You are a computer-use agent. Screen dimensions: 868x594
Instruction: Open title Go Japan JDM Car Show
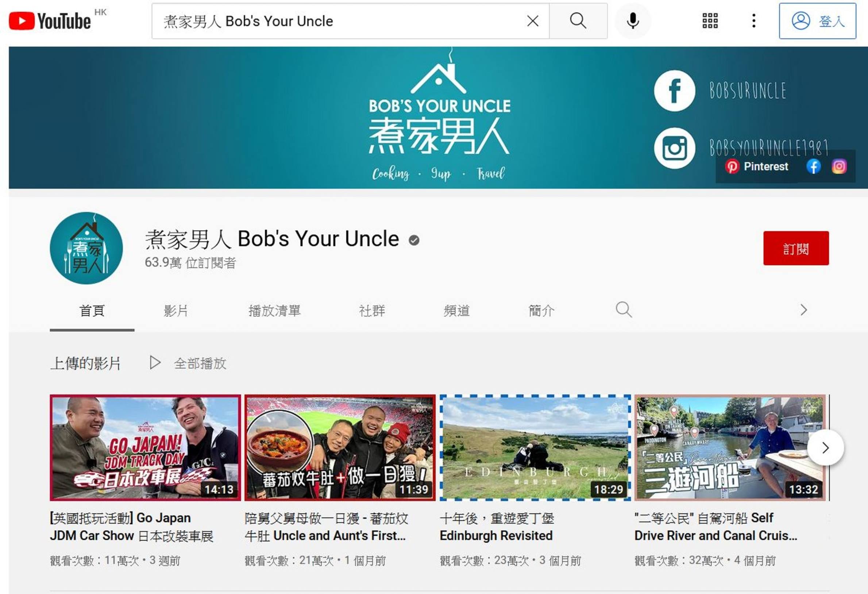pyautogui.click(x=131, y=527)
